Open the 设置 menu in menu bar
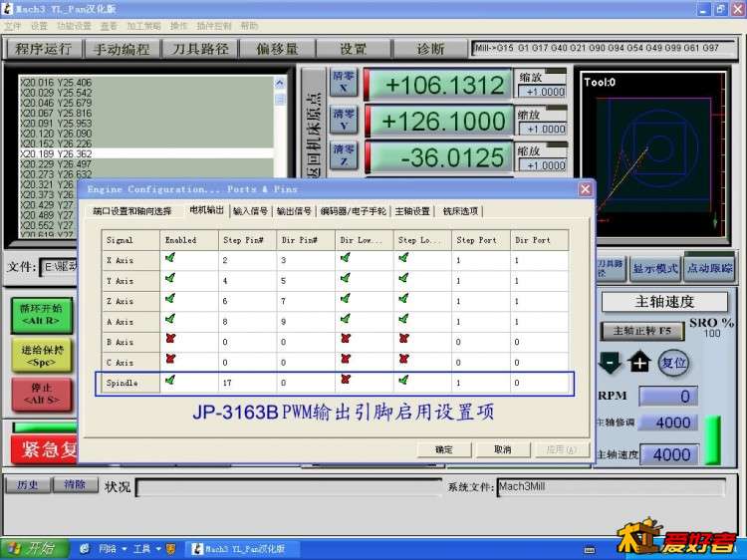 [x=39, y=26]
